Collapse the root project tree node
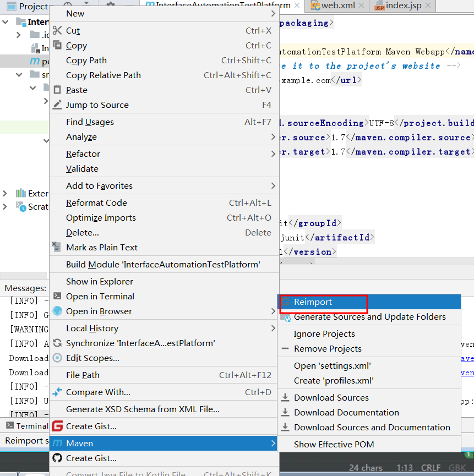Screen dimensions: 474x476 5,22
